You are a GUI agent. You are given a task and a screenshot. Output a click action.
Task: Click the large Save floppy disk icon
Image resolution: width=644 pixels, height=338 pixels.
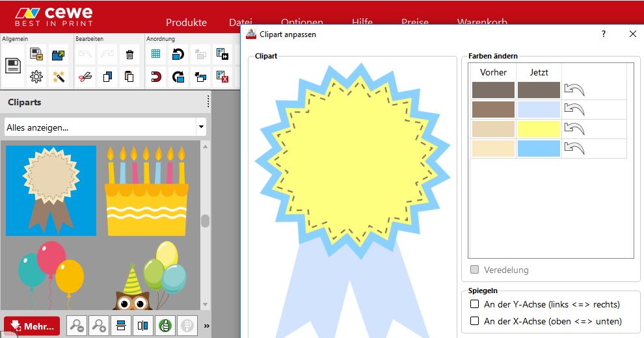point(14,65)
